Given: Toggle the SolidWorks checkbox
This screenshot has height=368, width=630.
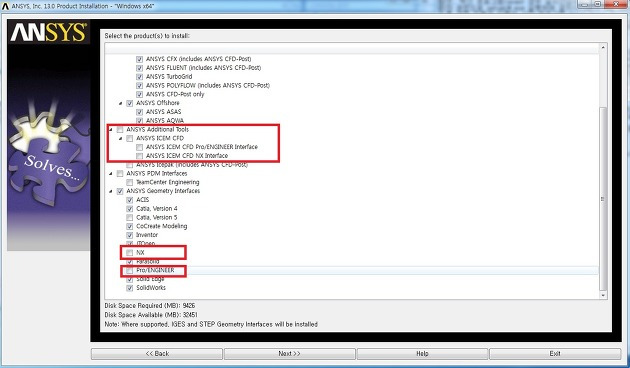Looking at the screenshot, I should pyautogui.click(x=130, y=288).
